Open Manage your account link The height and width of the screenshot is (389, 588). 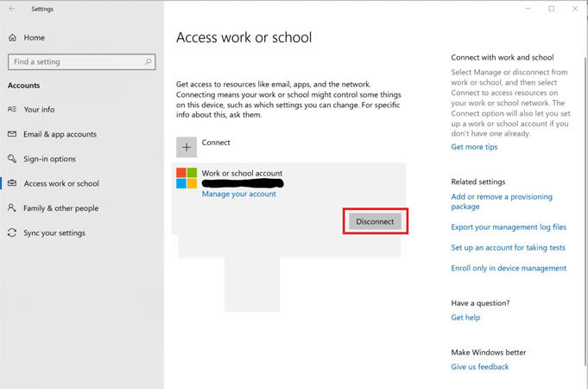[238, 194]
